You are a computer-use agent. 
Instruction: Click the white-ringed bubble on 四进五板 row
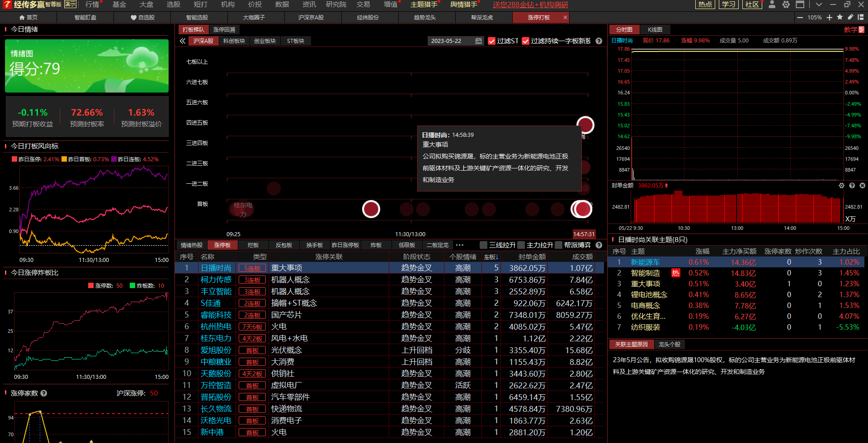(x=585, y=125)
